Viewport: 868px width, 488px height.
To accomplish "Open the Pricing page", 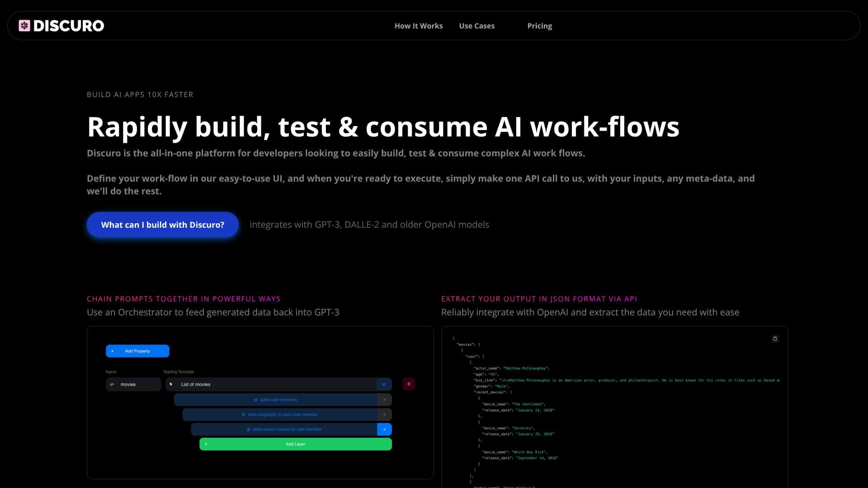I will 540,26.
